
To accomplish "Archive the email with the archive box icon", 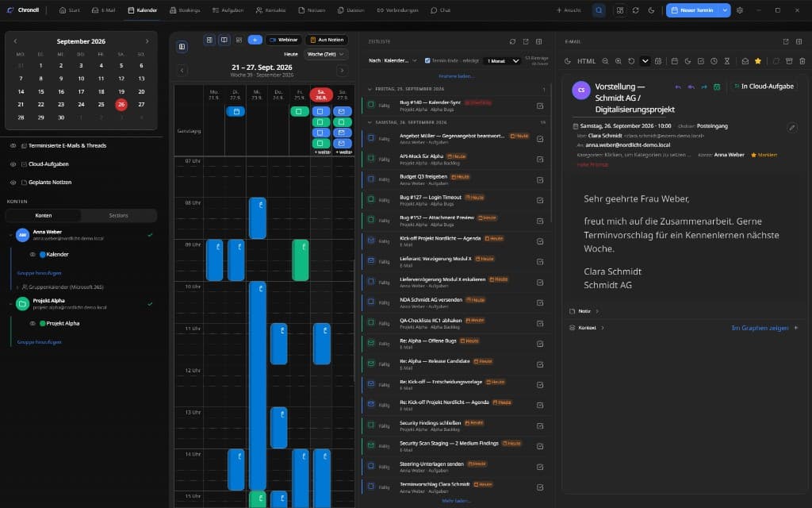I will (x=789, y=61).
